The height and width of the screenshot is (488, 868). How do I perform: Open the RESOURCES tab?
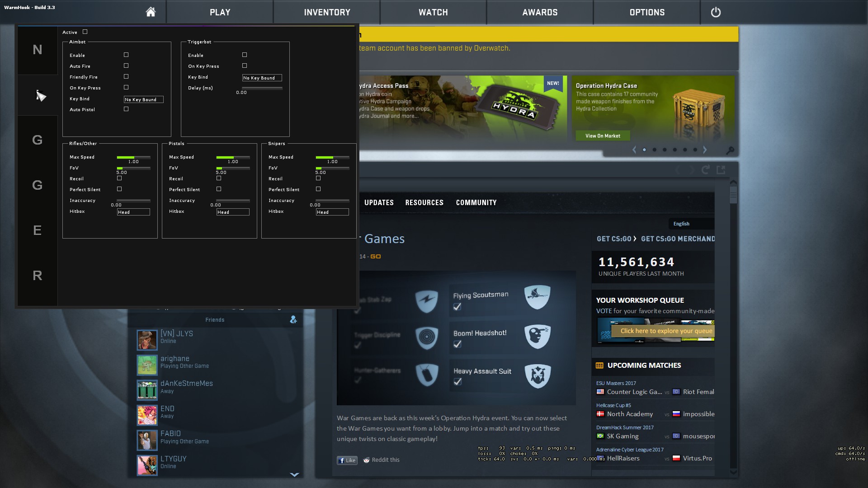click(424, 202)
